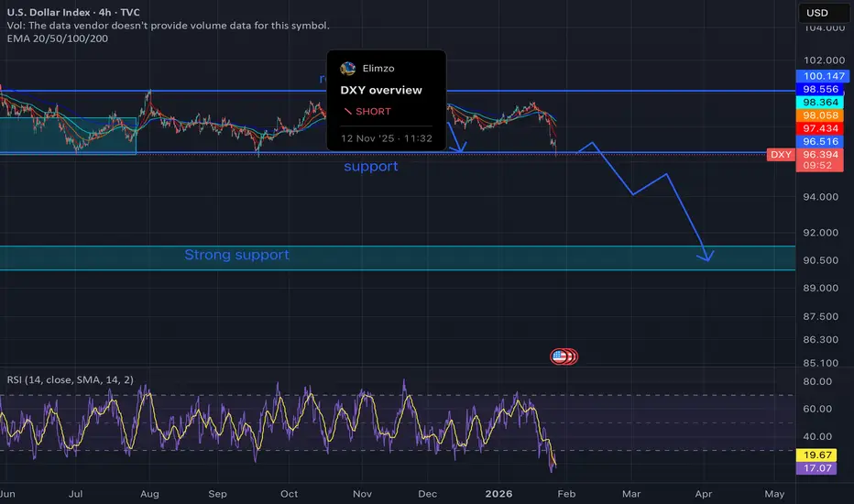
Task: Click the 96.394 current price label
Action: (820, 154)
